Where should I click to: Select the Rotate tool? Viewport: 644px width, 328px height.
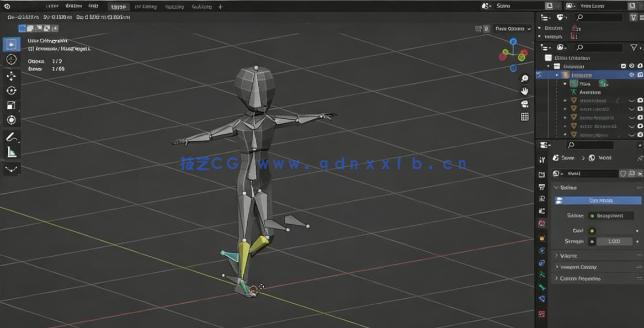click(12, 89)
